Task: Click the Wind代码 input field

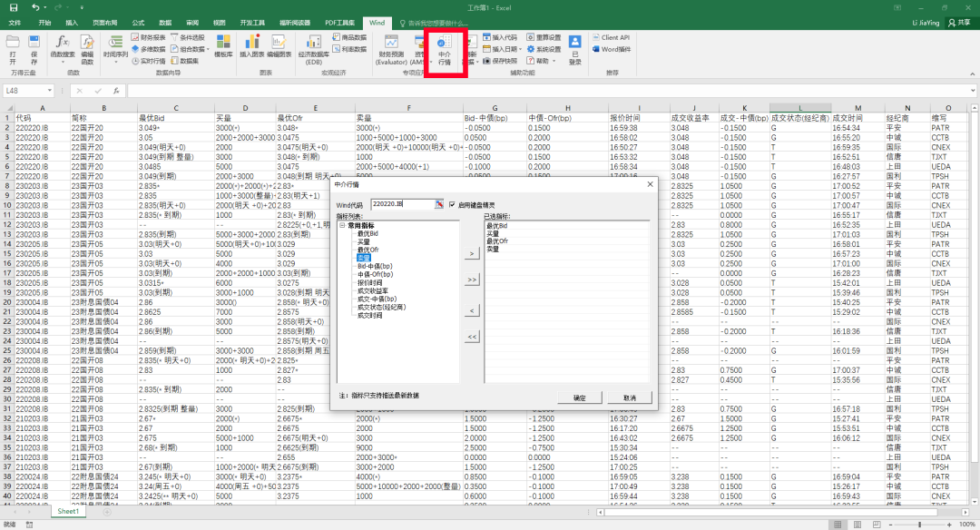Action: pyautogui.click(x=402, y=205)
